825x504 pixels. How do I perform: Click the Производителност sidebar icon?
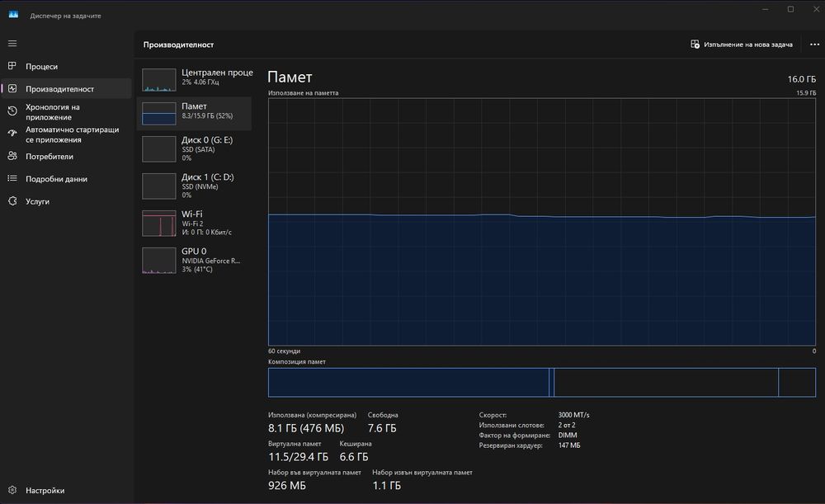click(12, 88)
